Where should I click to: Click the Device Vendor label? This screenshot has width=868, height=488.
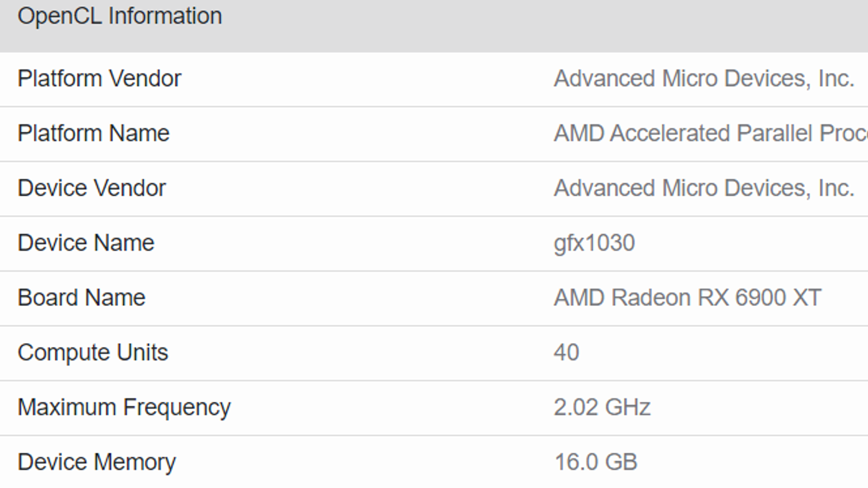click(92, 188)
